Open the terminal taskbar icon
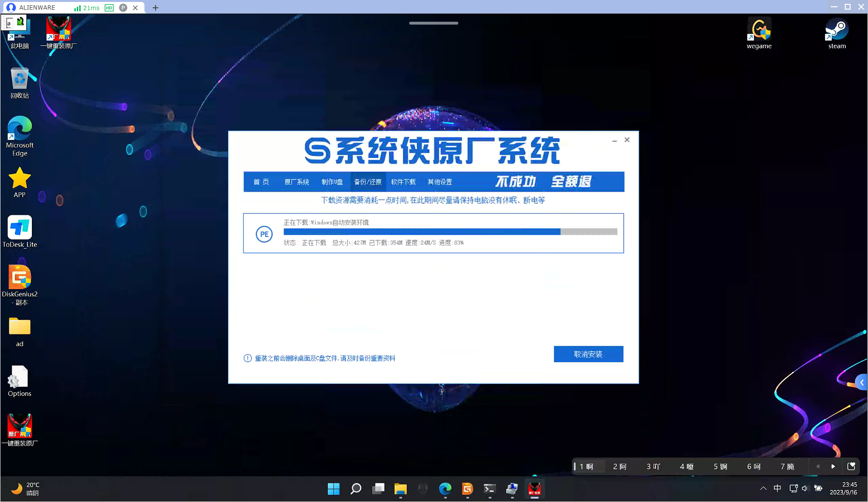The height and width of the screenshot is (502, 868). pyautogui.click(x=490, y=489)
